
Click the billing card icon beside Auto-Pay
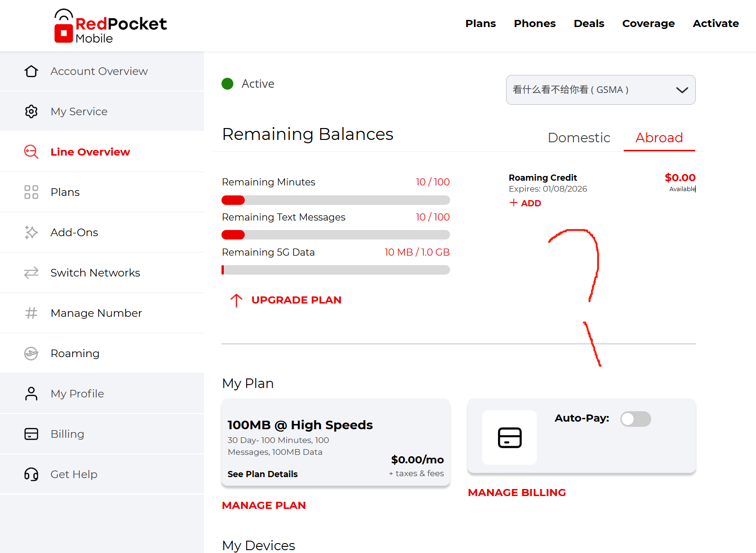(x=509, y=437)
